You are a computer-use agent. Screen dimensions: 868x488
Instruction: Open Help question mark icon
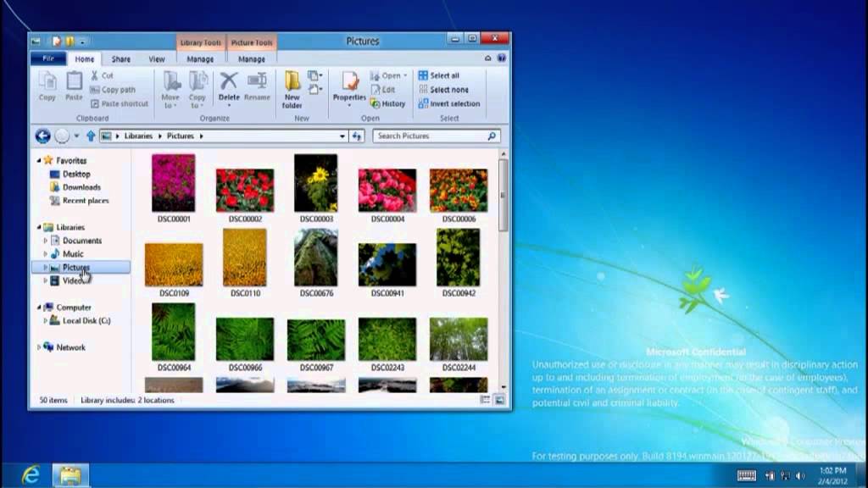502,58
